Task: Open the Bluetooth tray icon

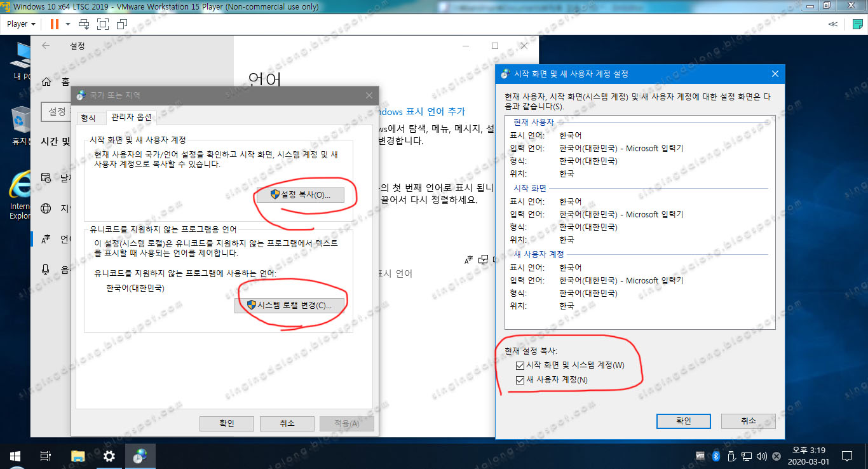Action: click(715, 456)
